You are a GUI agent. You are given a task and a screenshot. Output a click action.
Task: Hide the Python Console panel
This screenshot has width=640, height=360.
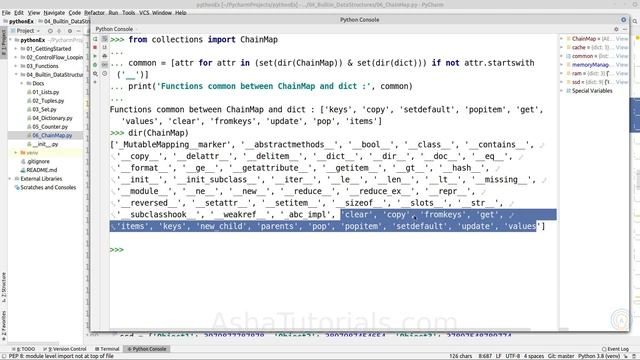[x=624, y=29]
